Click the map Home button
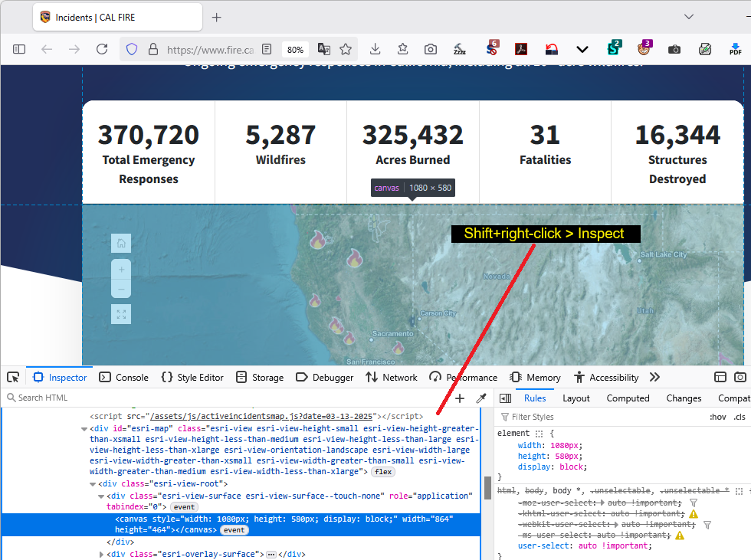Image resolution: width=751 pixels, height=560 pixels. (121, 244)
